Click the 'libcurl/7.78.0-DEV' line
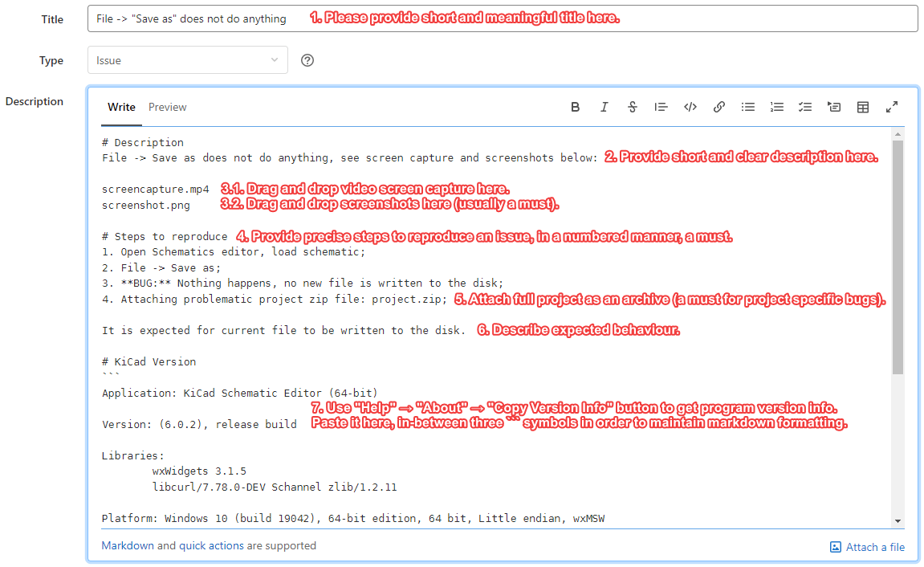This screenshot has height=567, width=924. click(x=275, y=487)
